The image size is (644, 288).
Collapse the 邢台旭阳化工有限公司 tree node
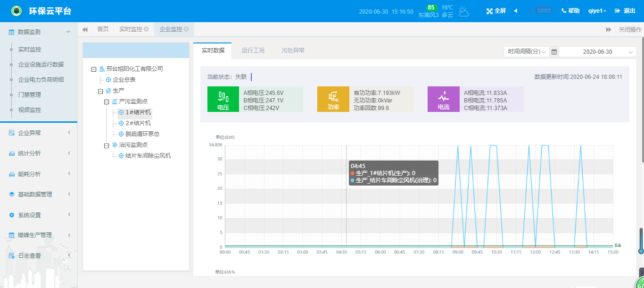(94, 69)
